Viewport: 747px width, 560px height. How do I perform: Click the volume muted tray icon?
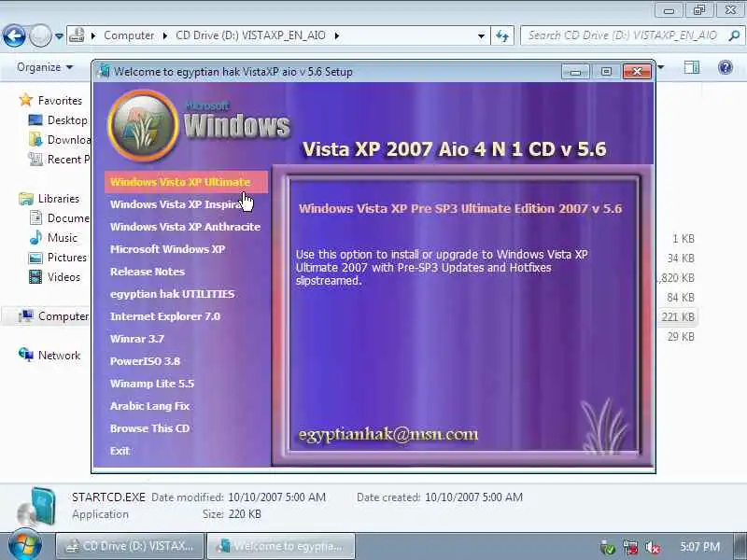click(x=652, y=547)
